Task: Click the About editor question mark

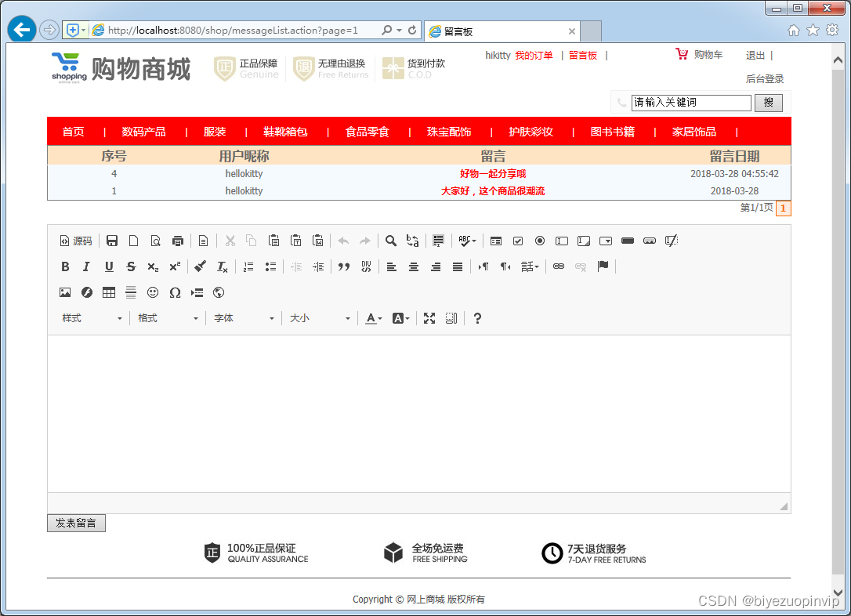Action: point(477,318)
